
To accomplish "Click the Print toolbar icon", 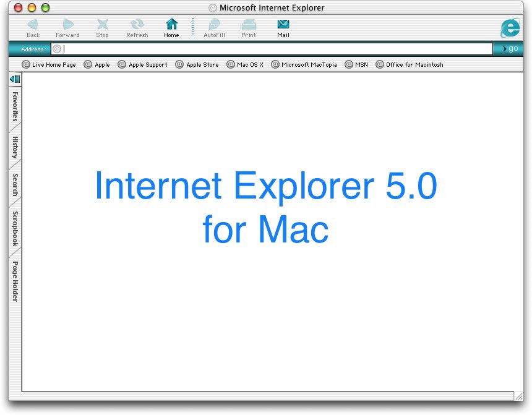I will [x=248, y=25].
